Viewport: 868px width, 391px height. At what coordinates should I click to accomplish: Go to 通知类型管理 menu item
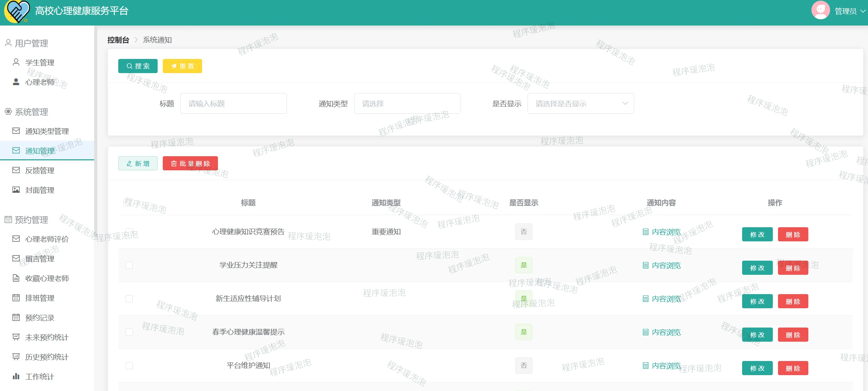tap(47, 131)
